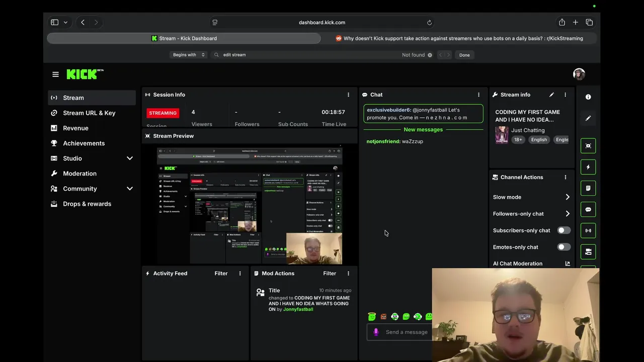Viewport: 644px width, 362px height.
Task: Enable Emotes-only chat toggle
Action: click(563, 247)
